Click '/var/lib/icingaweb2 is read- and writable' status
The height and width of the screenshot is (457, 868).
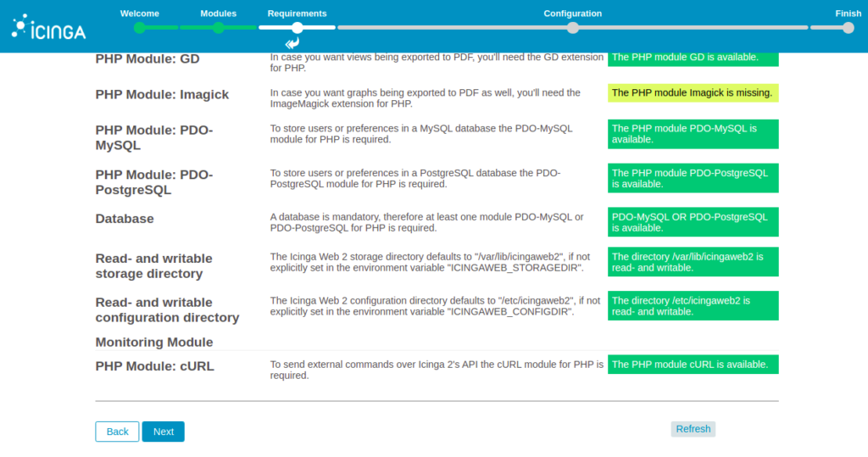coord(693,261)
